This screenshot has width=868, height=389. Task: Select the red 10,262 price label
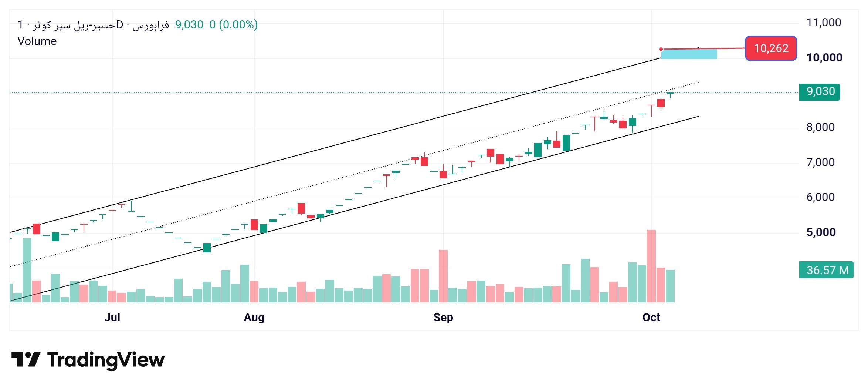click(x=771, y=48)
